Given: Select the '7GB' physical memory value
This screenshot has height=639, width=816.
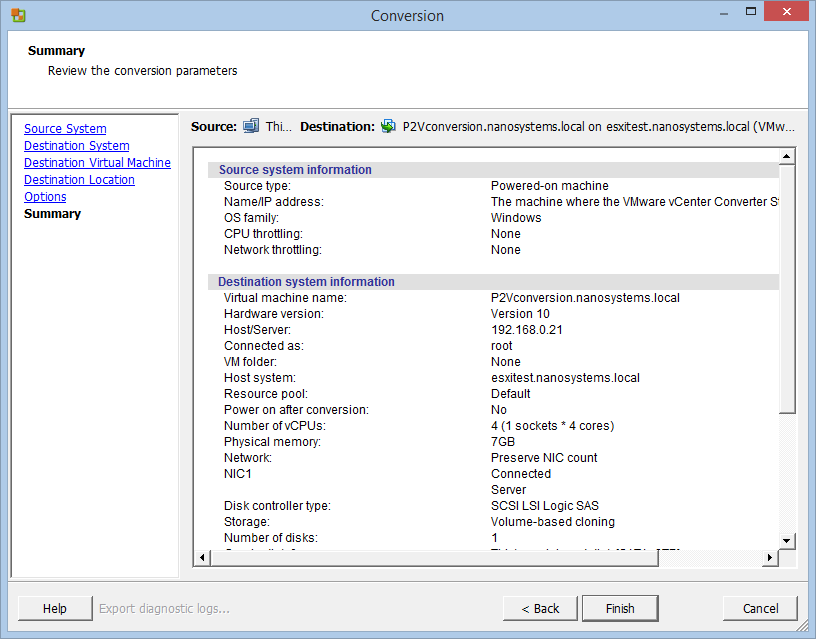Looking at the screenshot, I should (503, 442).
